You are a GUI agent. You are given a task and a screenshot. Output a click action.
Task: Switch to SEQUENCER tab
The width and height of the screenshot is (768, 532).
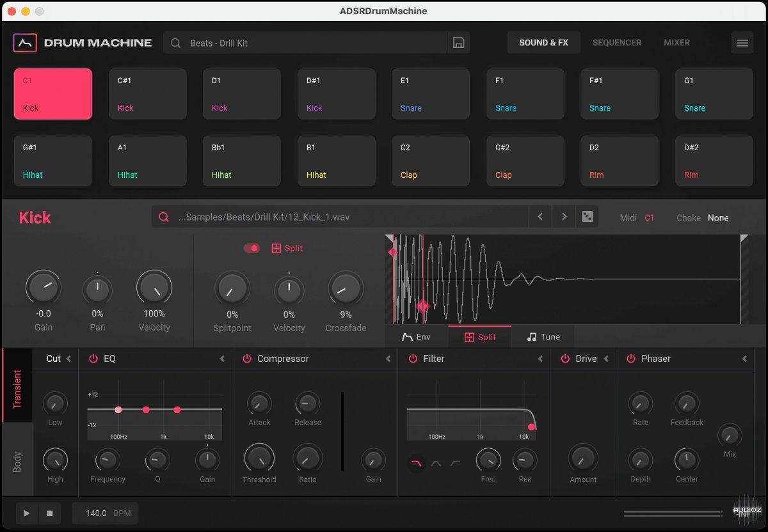click(x=617, y=43)
